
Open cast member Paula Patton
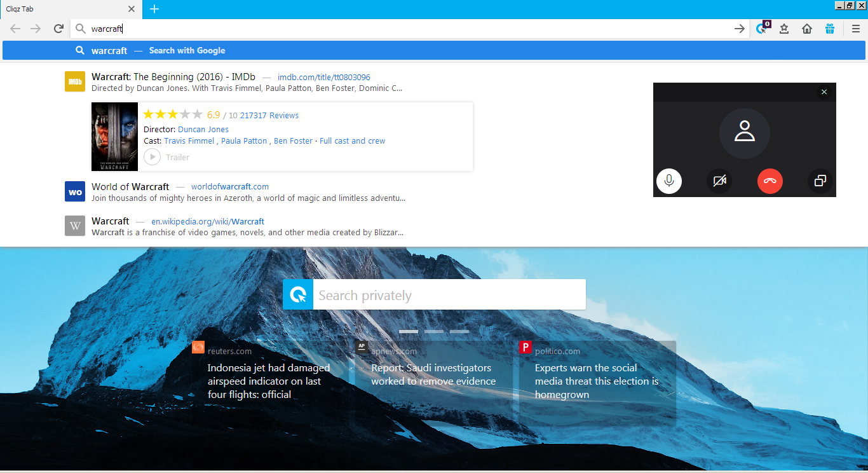[x=244, y=141]
